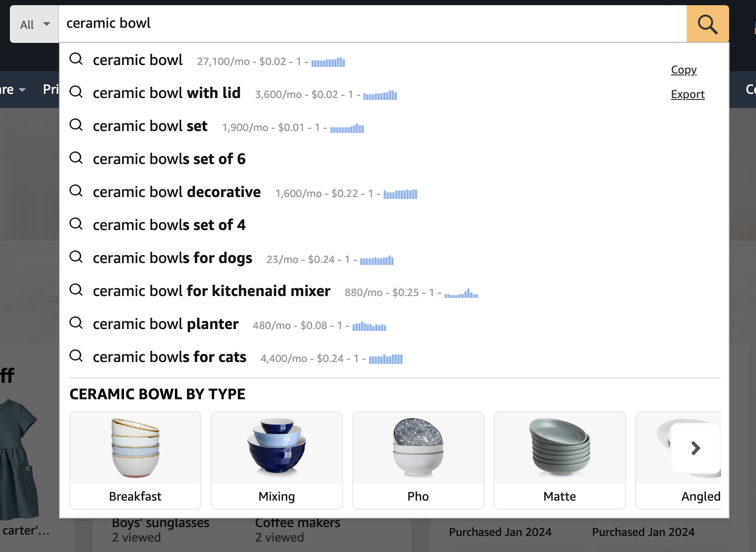The image size is (756, 552).
Task: Click trend sparkline for 'ceramic bowl set'
Action: 347,128
